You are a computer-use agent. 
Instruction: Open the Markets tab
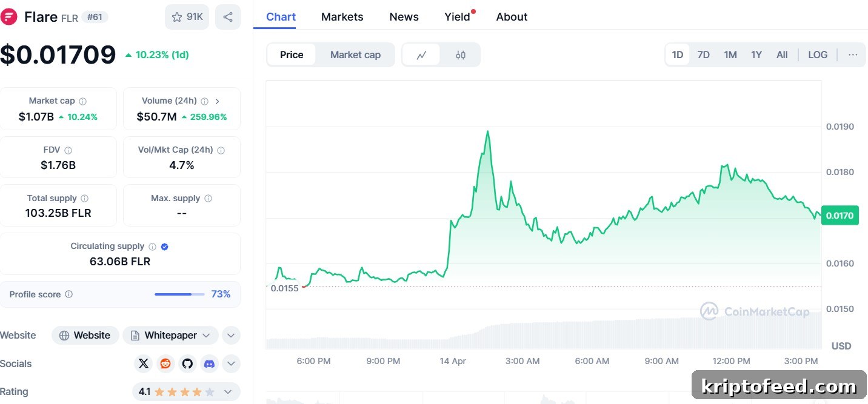(x=342, y=17)
